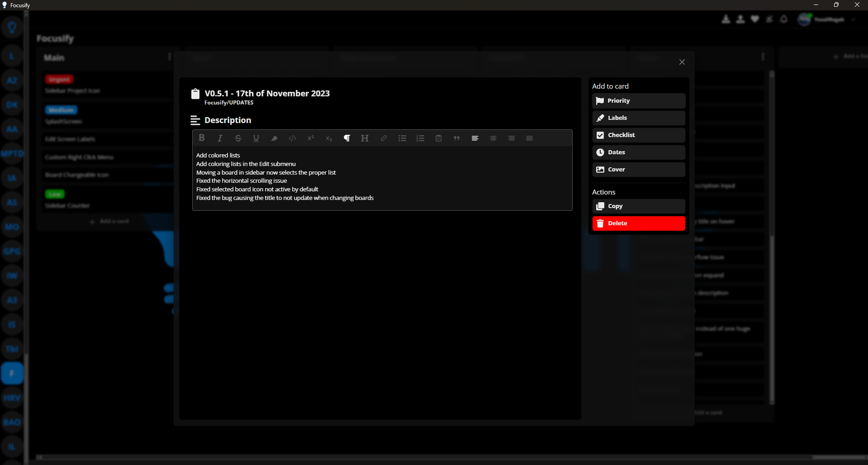Copy this card
Viewport: 868px width, 465px height.
point(638,206)
